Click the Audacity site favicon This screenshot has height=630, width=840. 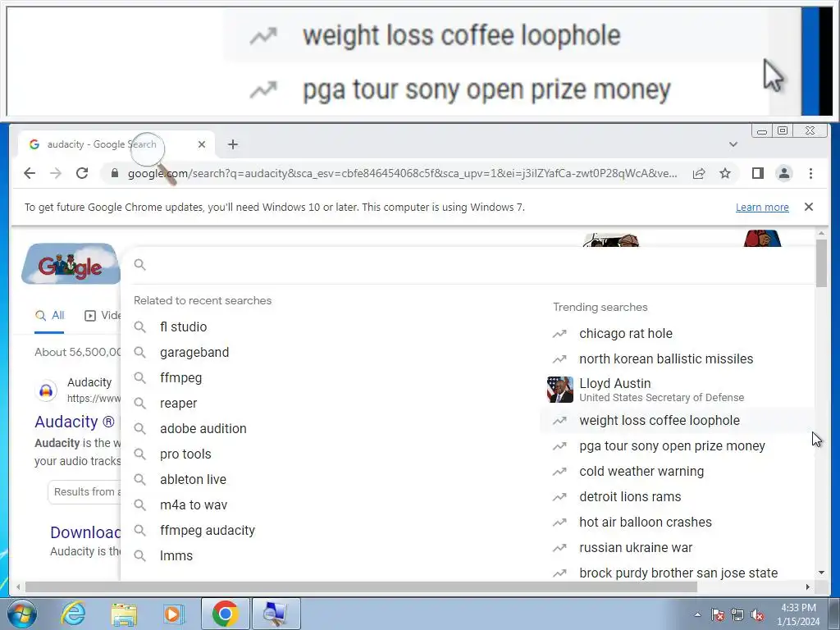pyautogui.click(x=46, y=390)
